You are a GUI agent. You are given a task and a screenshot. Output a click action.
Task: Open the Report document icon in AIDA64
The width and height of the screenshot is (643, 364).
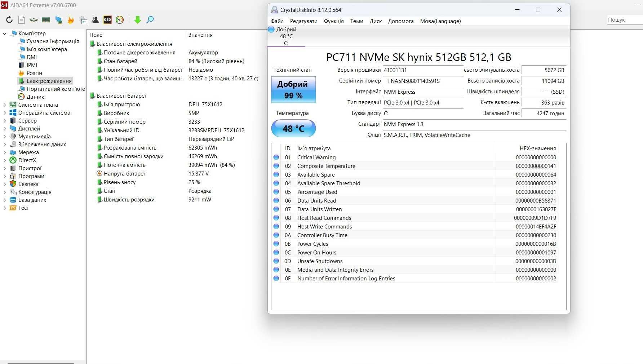[22, 20]
